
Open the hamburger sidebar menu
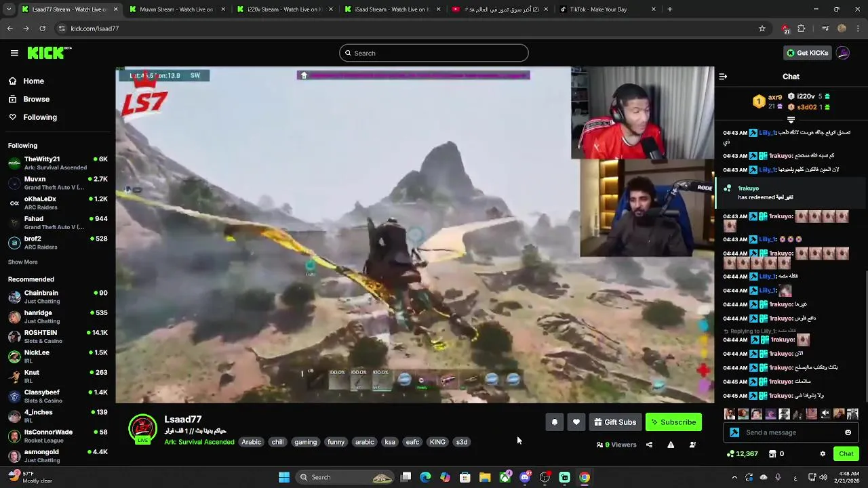[14, 53]
